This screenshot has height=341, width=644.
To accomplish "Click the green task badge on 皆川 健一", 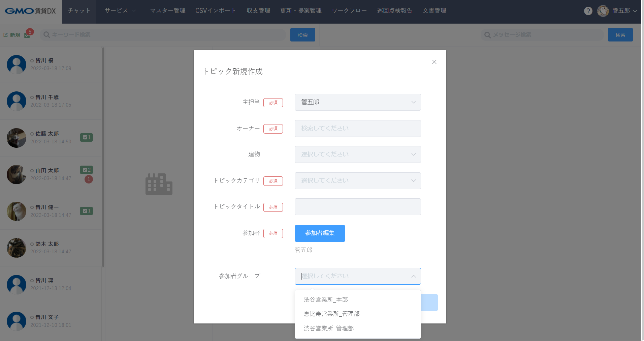I will tap(86, 211).
